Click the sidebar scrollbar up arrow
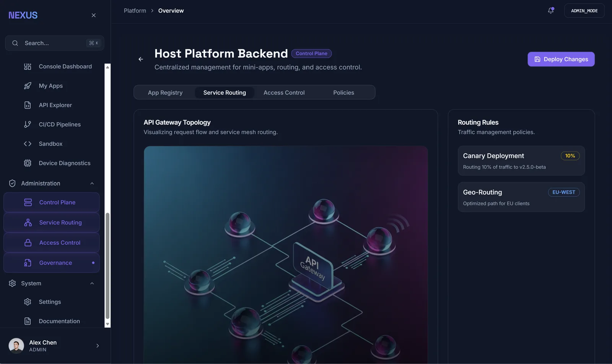This screenshot has width=612, height=364. pyautogui.click(x=107, y=67)
